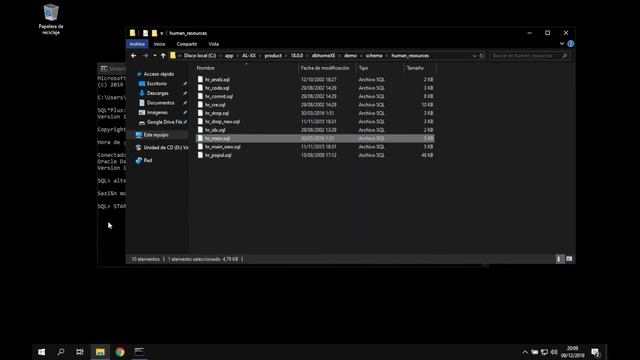The width and height of the screenshot is (640, 360).
Task: Navigate to demo breadcrumb folder
Action: [x=350, y=56]
